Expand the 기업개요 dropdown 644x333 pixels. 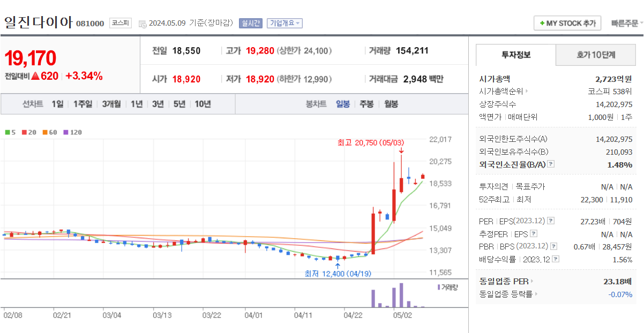pyautogui.click(x=284, y=23)
